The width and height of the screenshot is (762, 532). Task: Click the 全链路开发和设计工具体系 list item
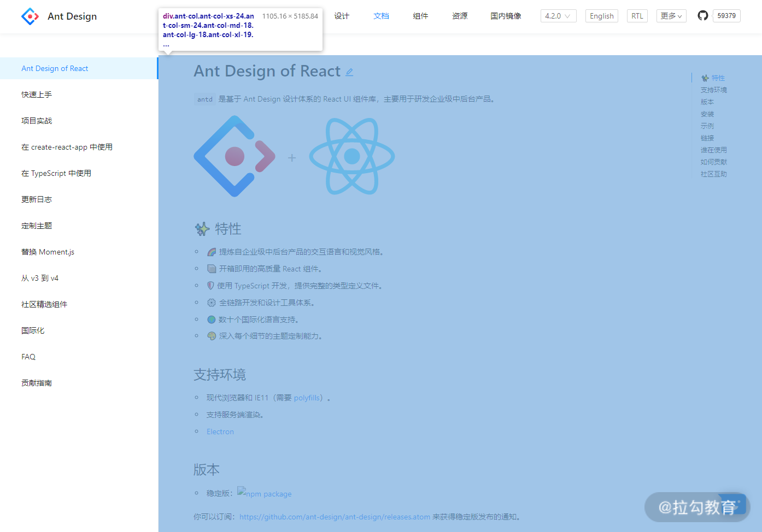tap(267, 303)
